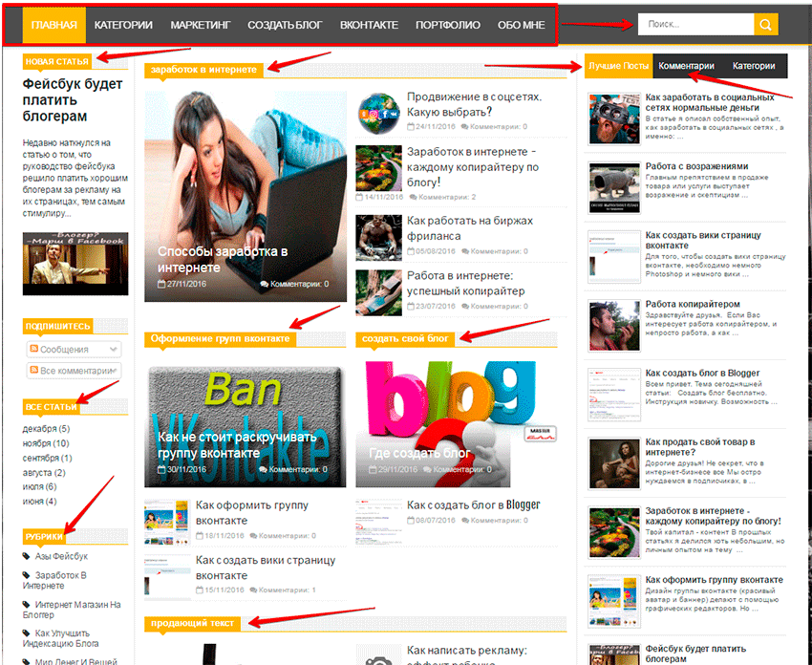Open the Оформление групп вконтакте section heading
Viewport: 812px width, 665px height.
(220, 339)
